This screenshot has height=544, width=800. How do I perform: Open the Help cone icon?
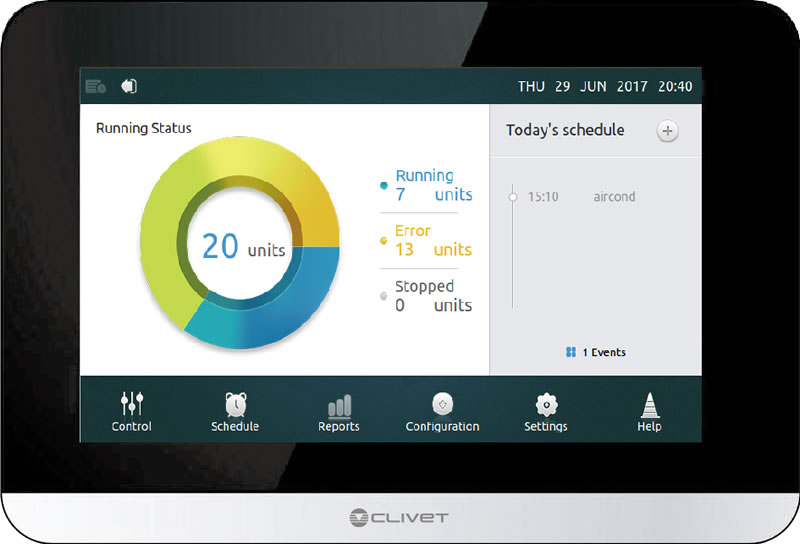pyautogui.click(x=649, y=405)
